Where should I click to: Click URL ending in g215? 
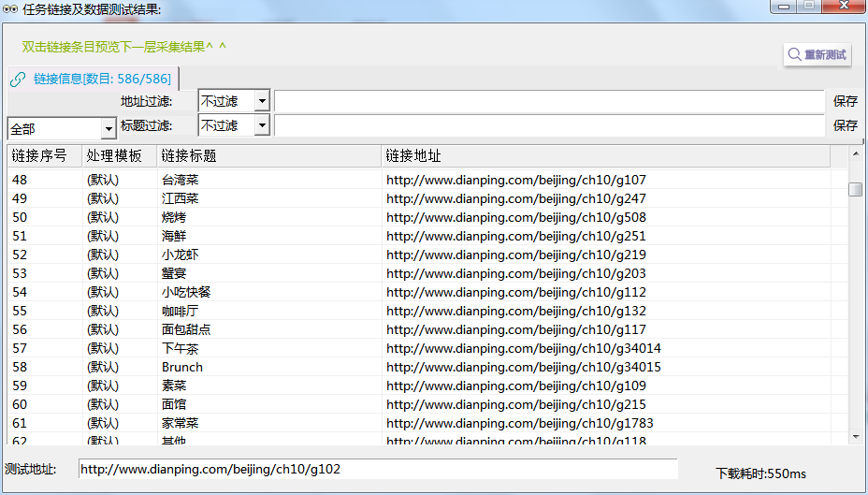tap(516, 404)
